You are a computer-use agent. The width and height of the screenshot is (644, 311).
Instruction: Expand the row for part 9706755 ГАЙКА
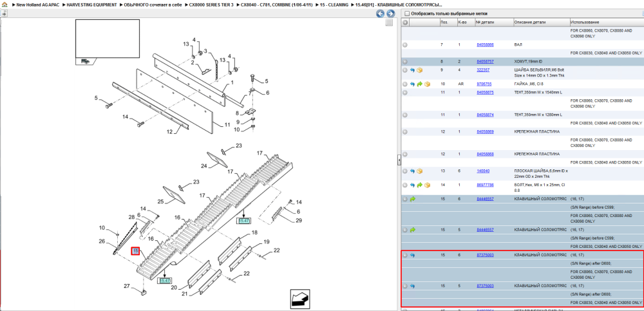coord(405,84)
